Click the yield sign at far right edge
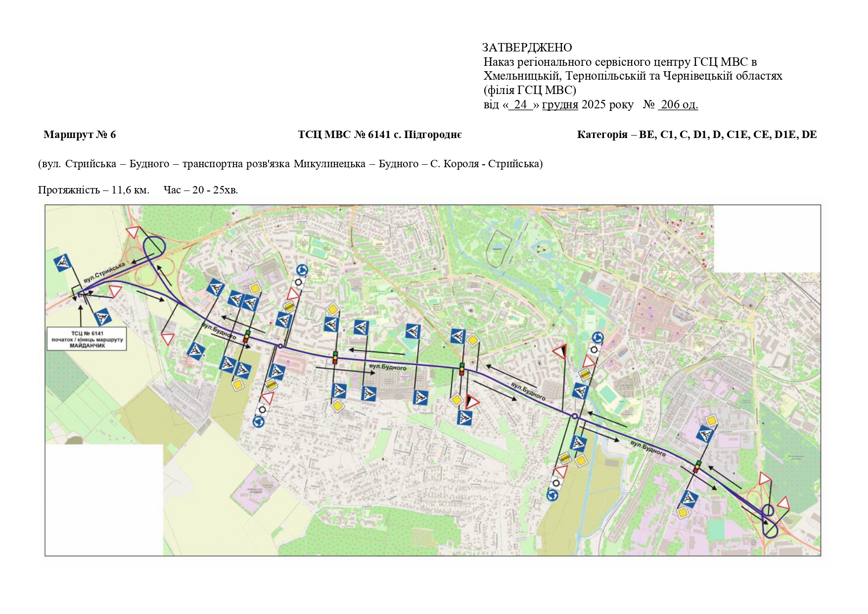The height and width of the screenshot is (614, 868). [x=782, y=503]
